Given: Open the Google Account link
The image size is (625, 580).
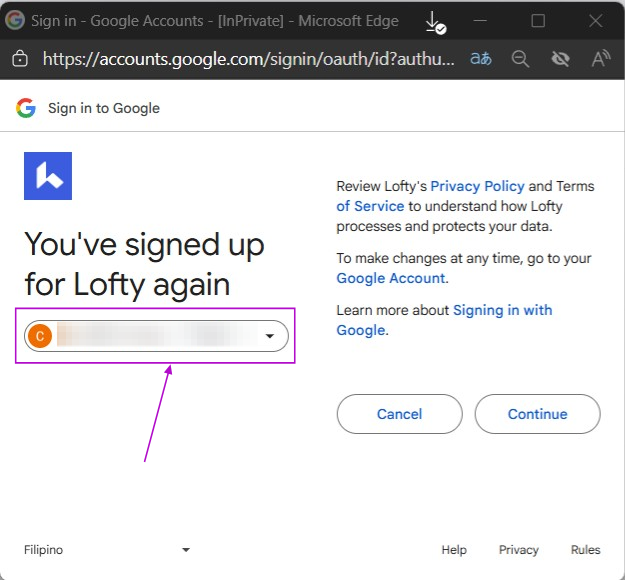Looking at the screenshot, I should 391,278.
